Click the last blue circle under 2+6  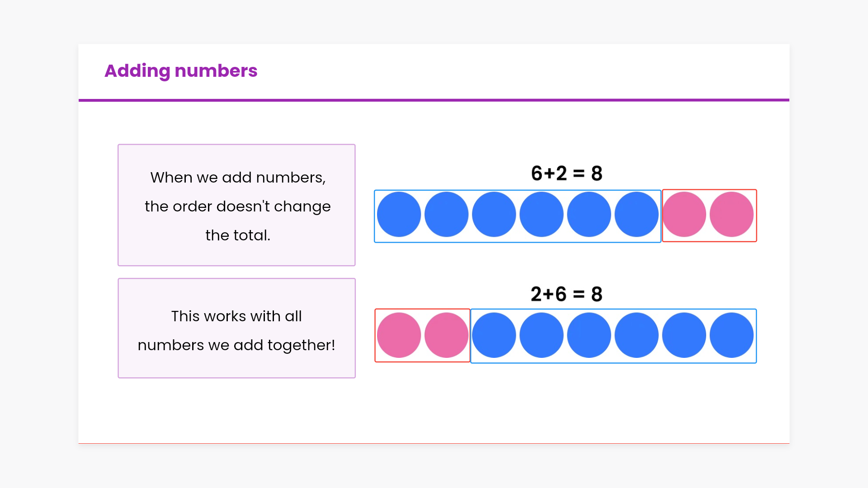(731, 335)
